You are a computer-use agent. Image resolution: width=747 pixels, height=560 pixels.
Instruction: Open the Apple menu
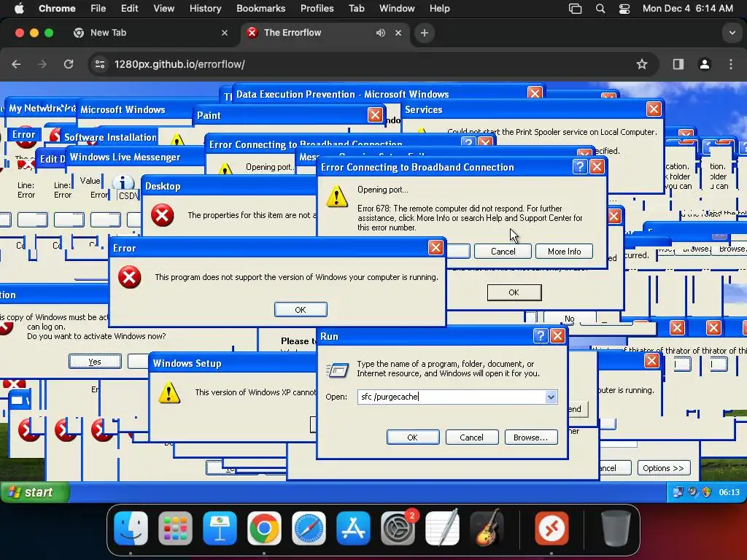[x=19, y=9]
